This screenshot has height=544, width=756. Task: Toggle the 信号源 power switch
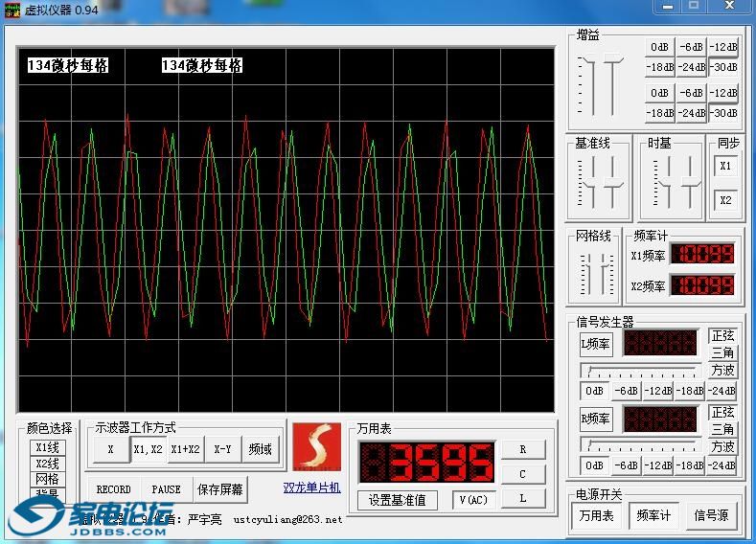click(711, 515)
